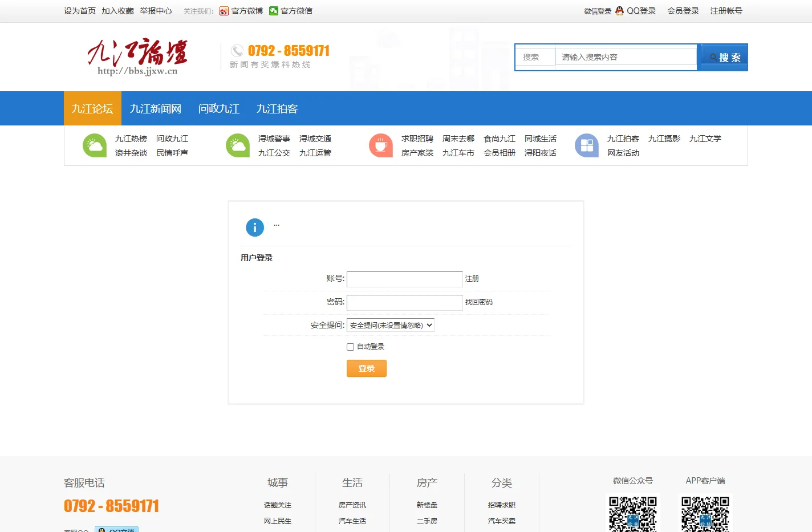Click the footer 话题关注 link
Screen dimensions: 812x532
pyautogui.click(x=278, y=505)
